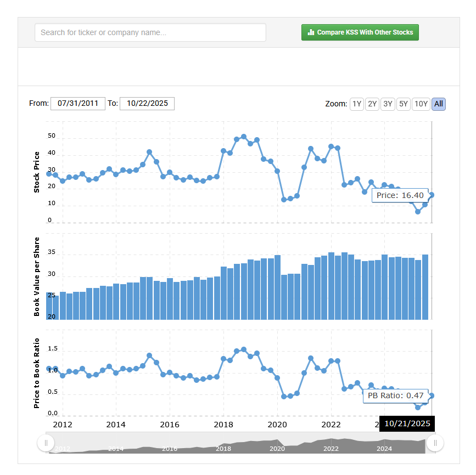Click the bar chart icon in Compare button
The width and height of the screenshot is (476, 475).
coord(311,32)
